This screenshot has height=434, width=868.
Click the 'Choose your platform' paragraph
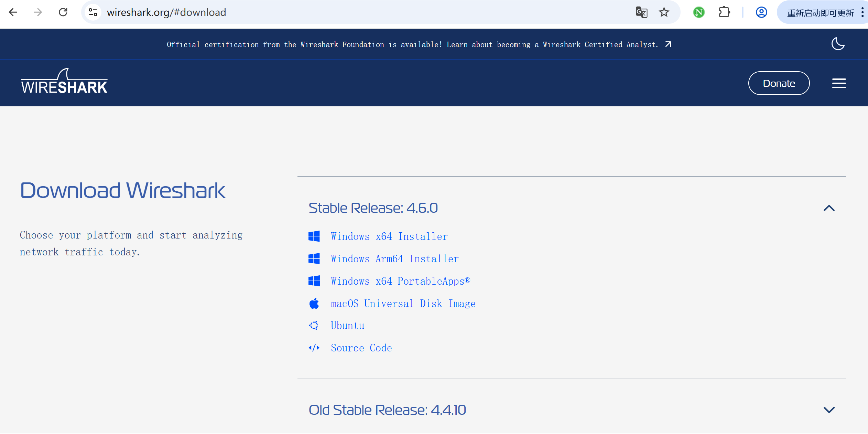131,243
